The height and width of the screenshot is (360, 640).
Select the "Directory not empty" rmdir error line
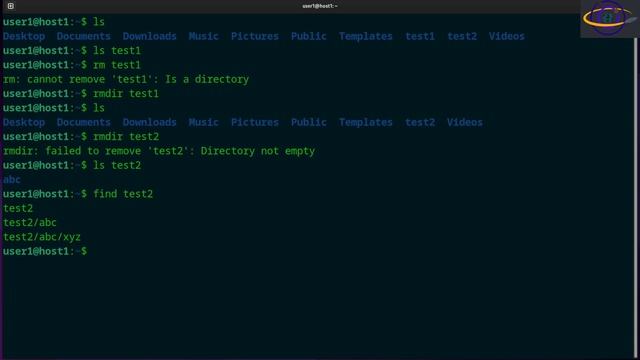(159, 151)
